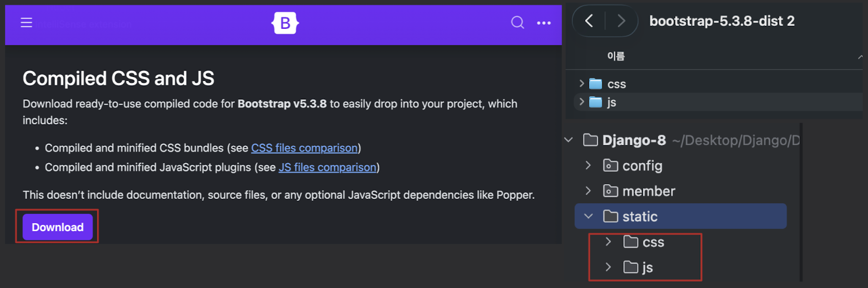
Task: Expand the config folder
Action: click(588, 166)
